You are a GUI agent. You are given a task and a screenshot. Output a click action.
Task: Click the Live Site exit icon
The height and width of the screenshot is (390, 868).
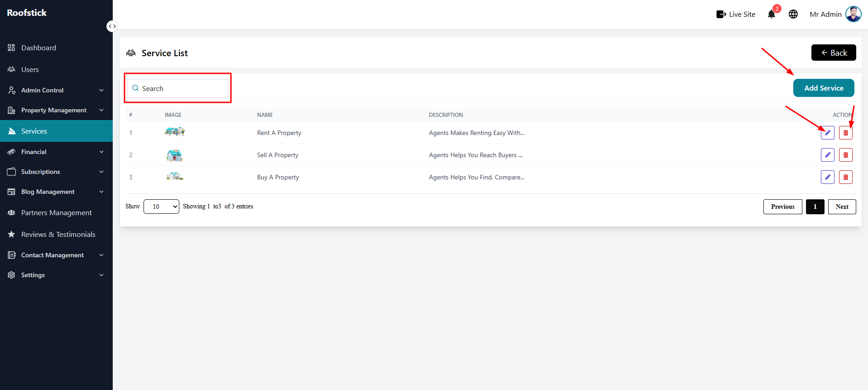721,14
